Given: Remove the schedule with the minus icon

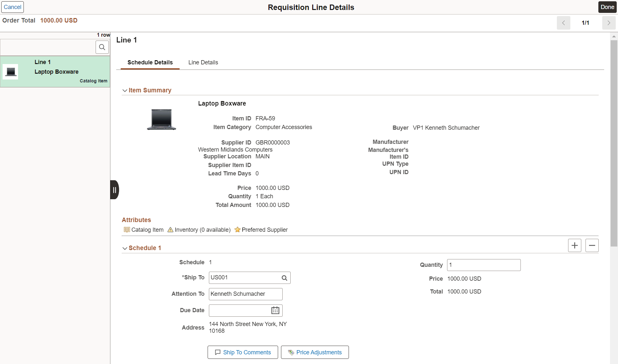Looking at the screenshot, I should 592,245.
